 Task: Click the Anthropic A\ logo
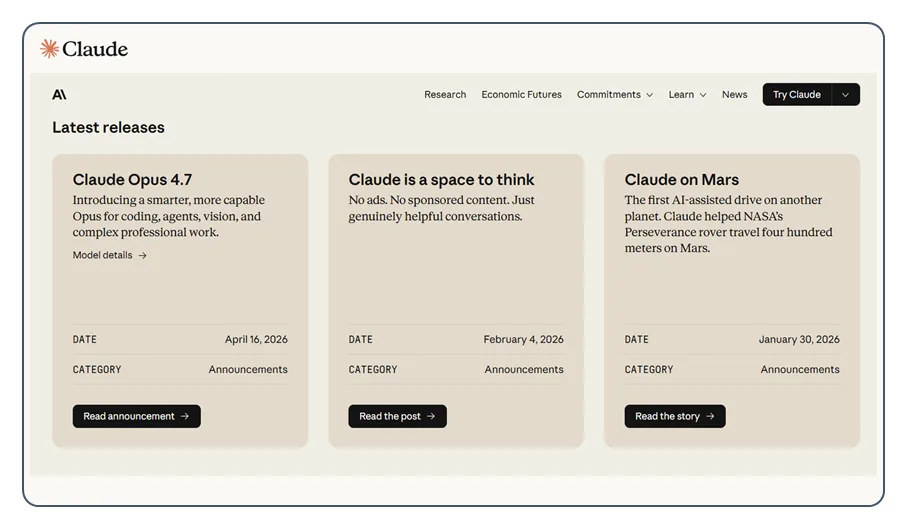[59, 94]
